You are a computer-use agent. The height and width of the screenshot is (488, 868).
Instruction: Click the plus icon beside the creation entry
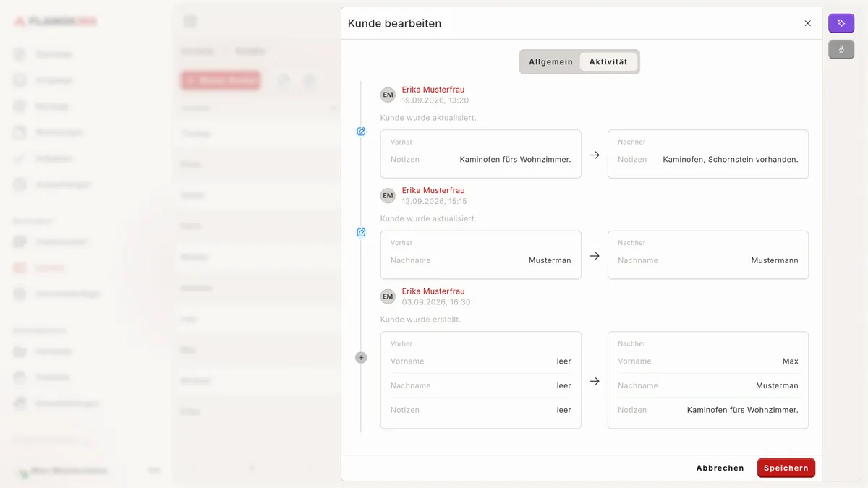pos(361,357)
